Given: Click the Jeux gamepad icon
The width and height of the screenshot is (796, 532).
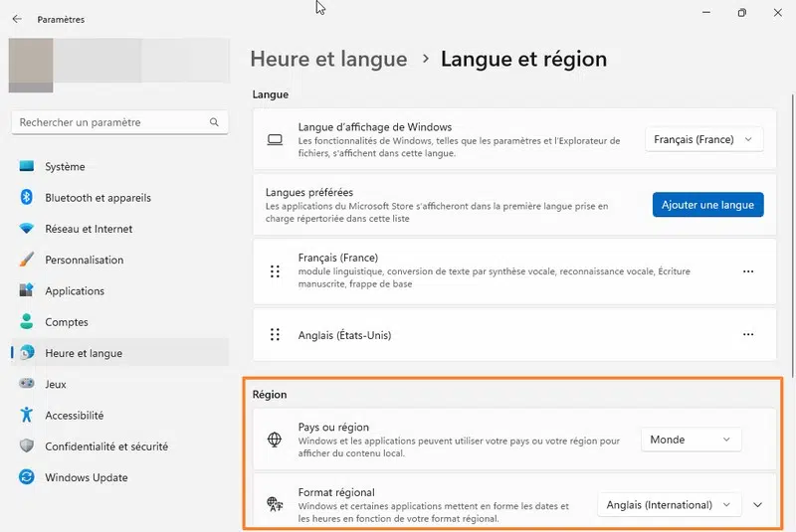Looking at the screenshot, I should tap(27, 384).
